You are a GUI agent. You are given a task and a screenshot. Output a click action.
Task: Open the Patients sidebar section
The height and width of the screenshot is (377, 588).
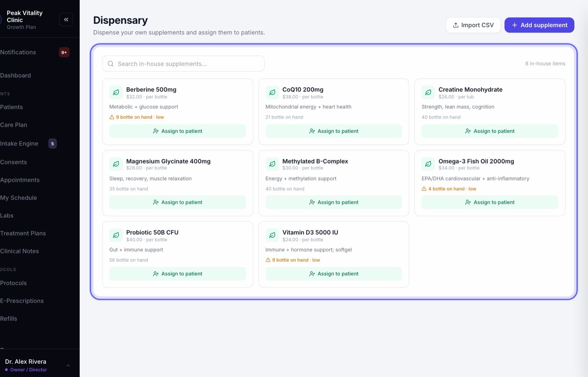pyautogui.click(x=11, y=107)
